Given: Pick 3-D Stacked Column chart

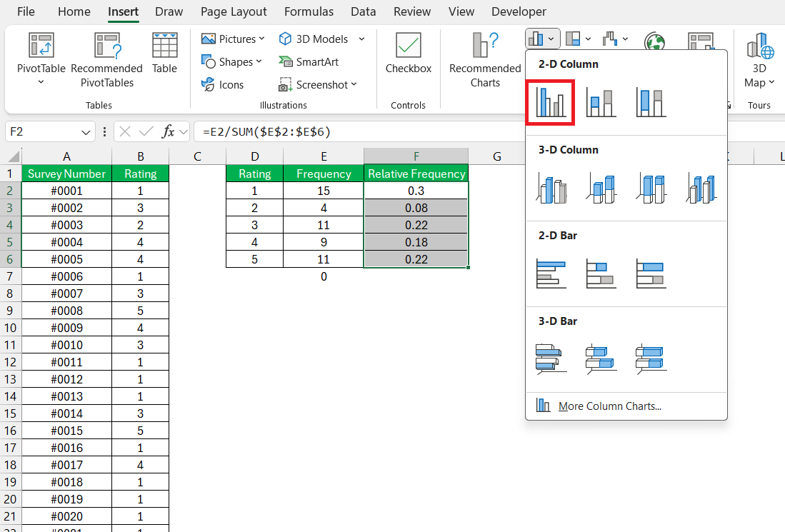Looking at the screenshot, I should tap(601, 189).
